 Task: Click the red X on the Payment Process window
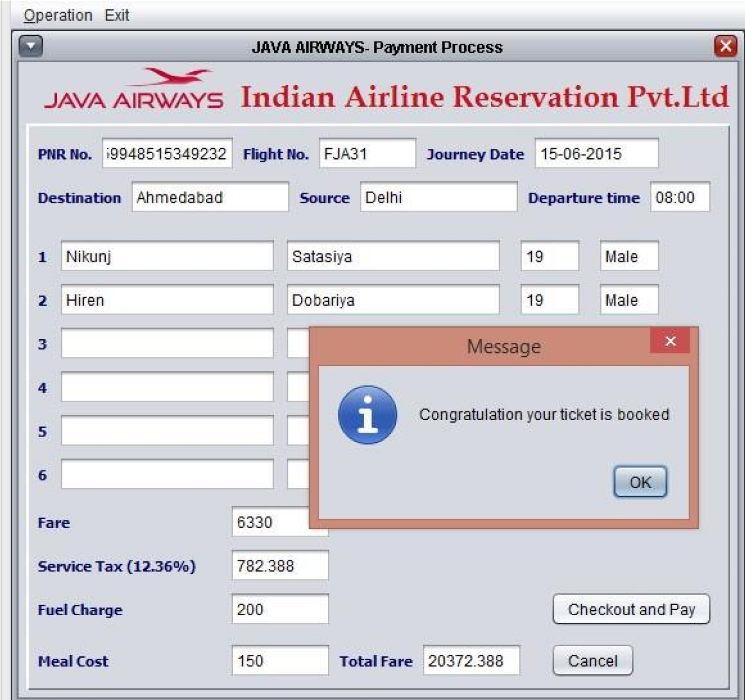(x=725, y=46)
